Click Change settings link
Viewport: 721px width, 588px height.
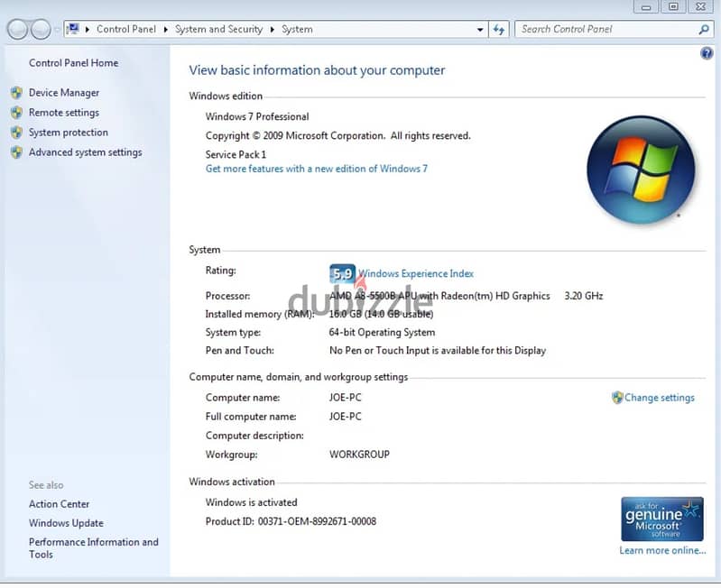pyautogui.click(x=660, y=398)
